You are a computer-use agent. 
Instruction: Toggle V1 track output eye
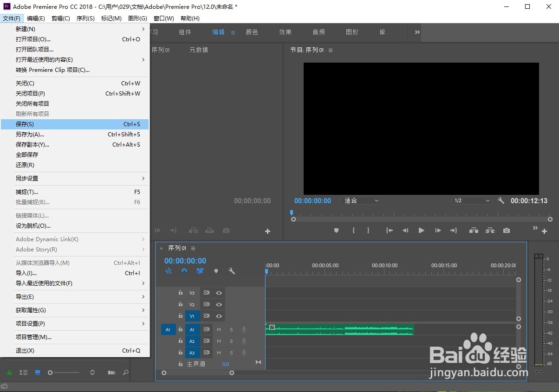coord(219,316)
